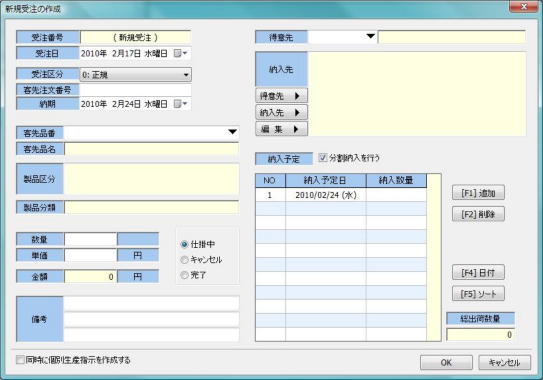Screen dimensions: 543x380
Task: Click the 製品分類 field
Action: [x=152, y=207]
